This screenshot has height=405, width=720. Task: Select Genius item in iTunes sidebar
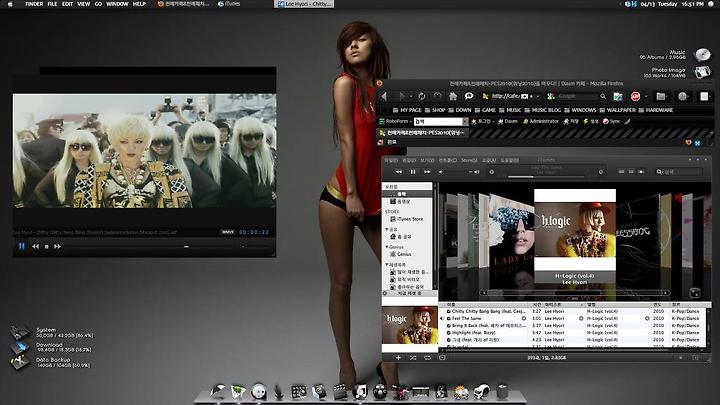[401, 254]
